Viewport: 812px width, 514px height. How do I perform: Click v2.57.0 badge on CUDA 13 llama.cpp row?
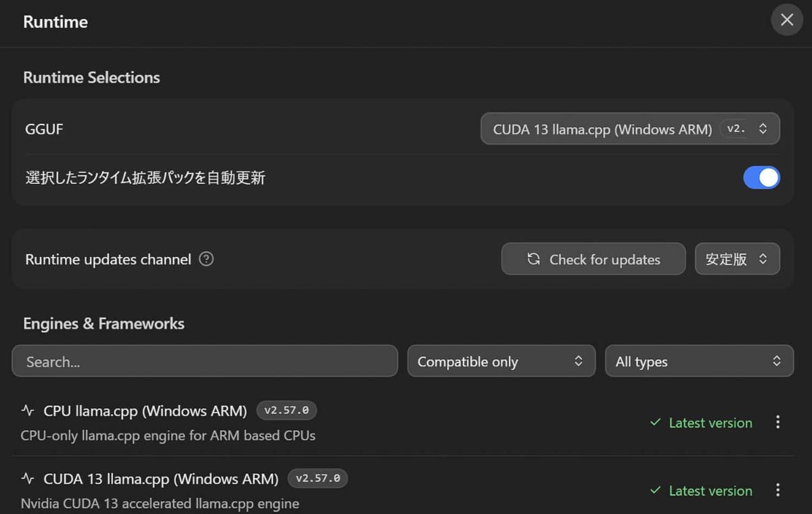[318, 479]
